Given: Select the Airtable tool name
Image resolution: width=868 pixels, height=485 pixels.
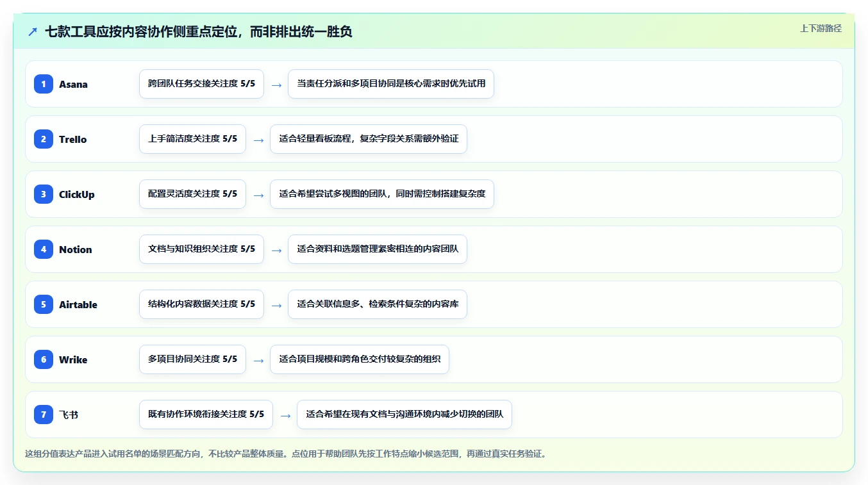Looking at the screenshot, I should 78,305.
